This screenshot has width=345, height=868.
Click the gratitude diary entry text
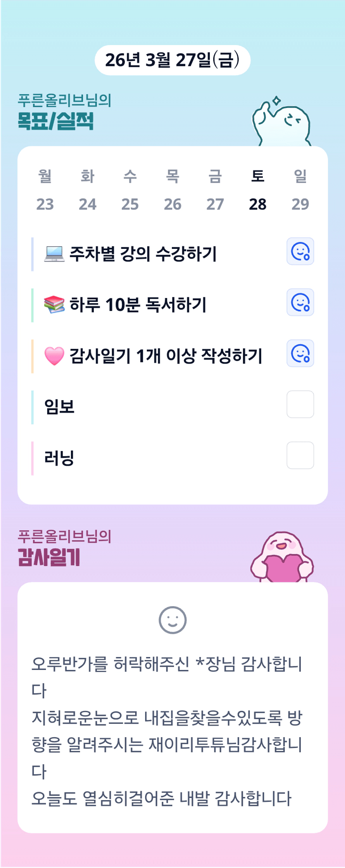pos(167,730)
